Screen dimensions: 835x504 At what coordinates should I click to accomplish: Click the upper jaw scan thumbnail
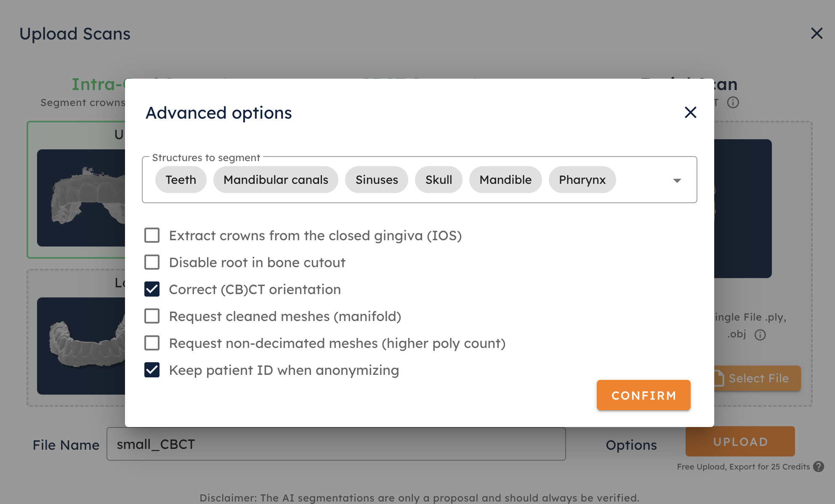(81, 198)
